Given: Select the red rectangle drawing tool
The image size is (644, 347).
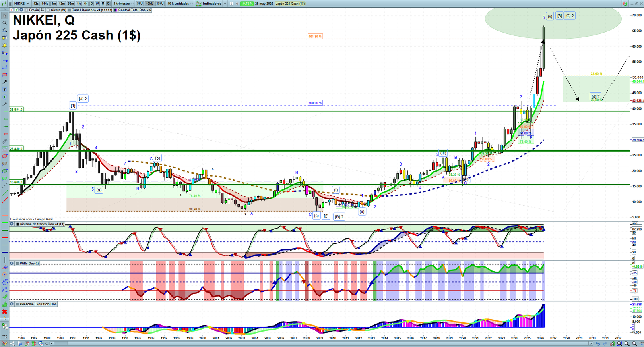Looking at the screenshot, I should [4, 75].
